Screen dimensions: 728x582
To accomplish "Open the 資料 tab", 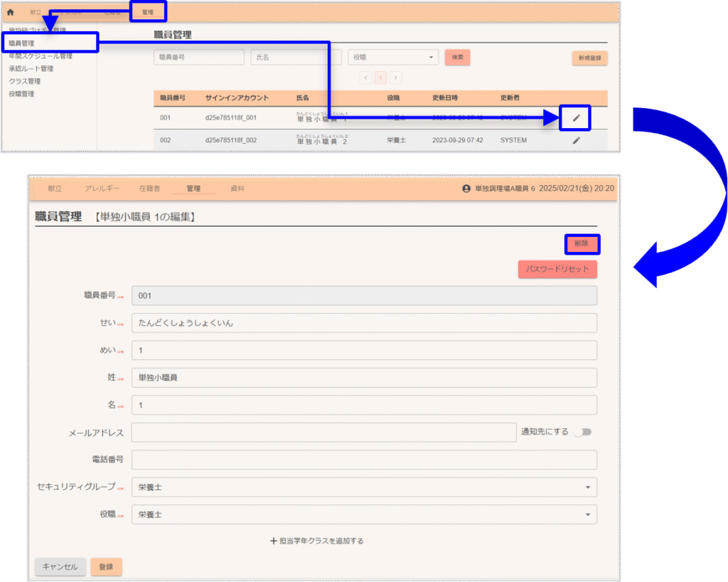I will (237, 189).
